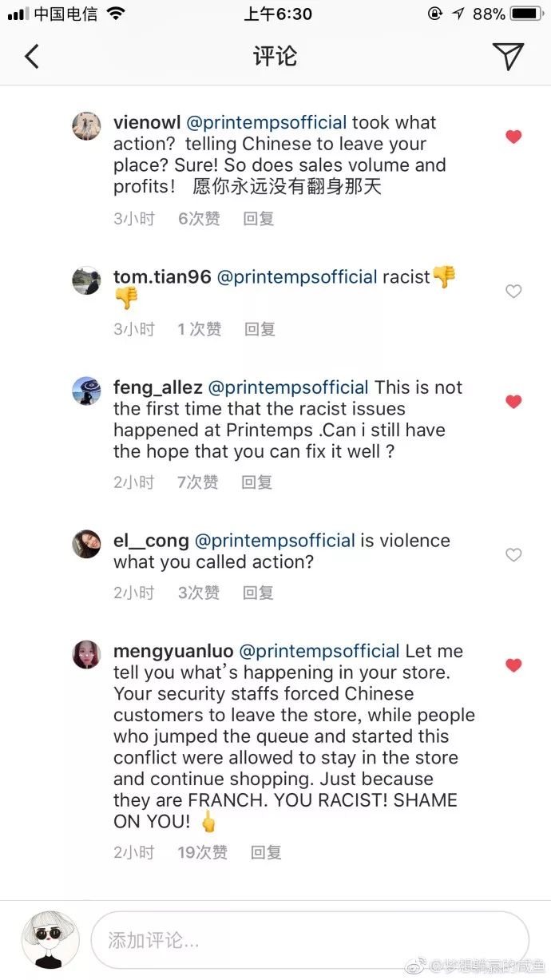Open username tom.tian96 profile link
The width and height of the screenshot is (551, 980).
coord(162,277)
